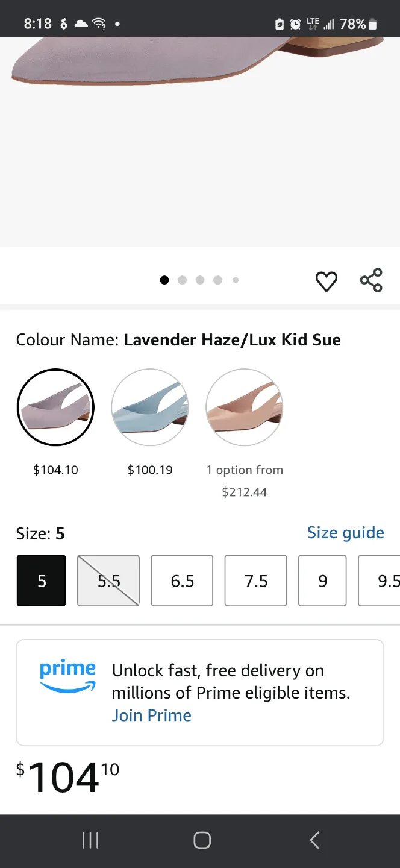Jump to the second image dot
400x868 pixels.
tap(183, 280)
